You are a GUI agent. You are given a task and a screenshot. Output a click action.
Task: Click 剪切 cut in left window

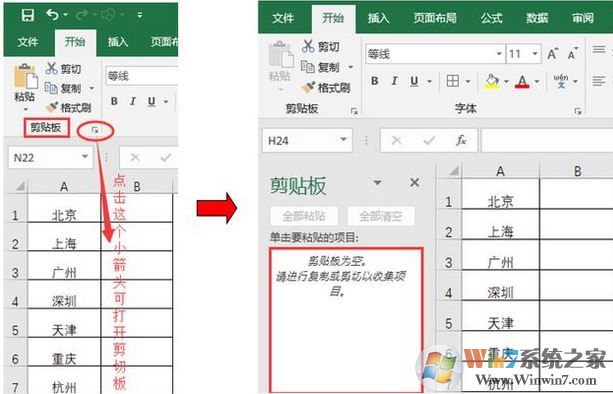click(63, 68)
